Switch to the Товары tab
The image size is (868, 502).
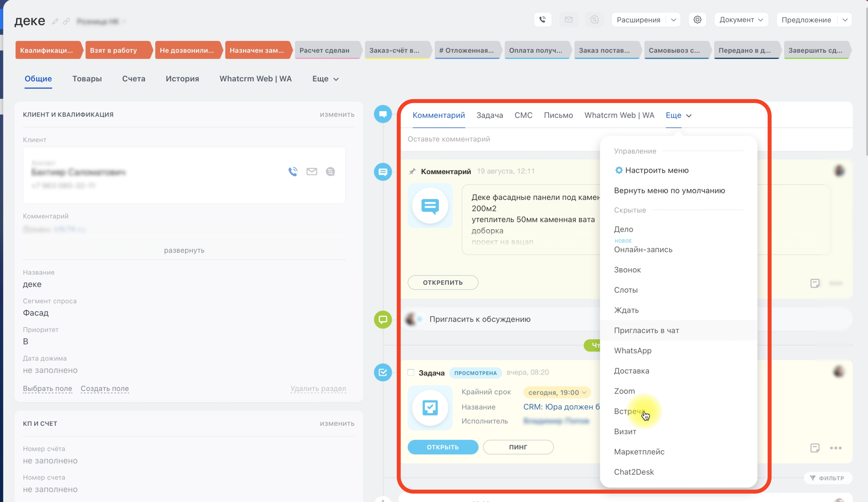pos(87,79)
